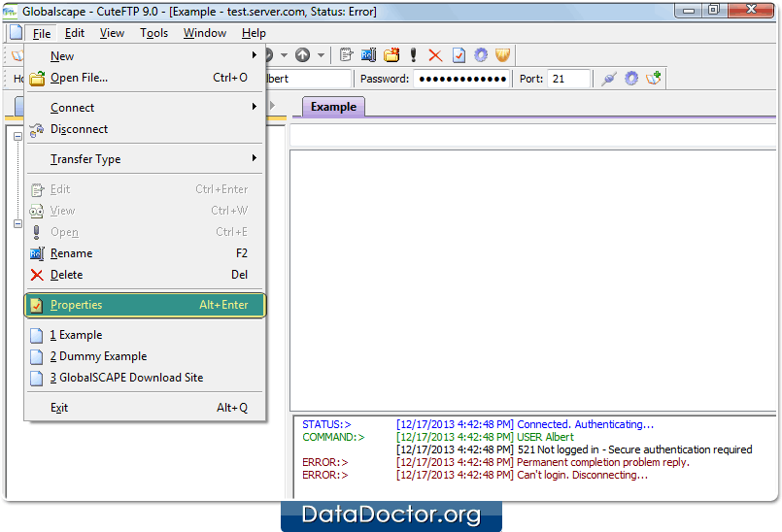Viewport: 782px width, 532px height.
Task: Open the File menu in menu bar
Action: coord(42,33)
